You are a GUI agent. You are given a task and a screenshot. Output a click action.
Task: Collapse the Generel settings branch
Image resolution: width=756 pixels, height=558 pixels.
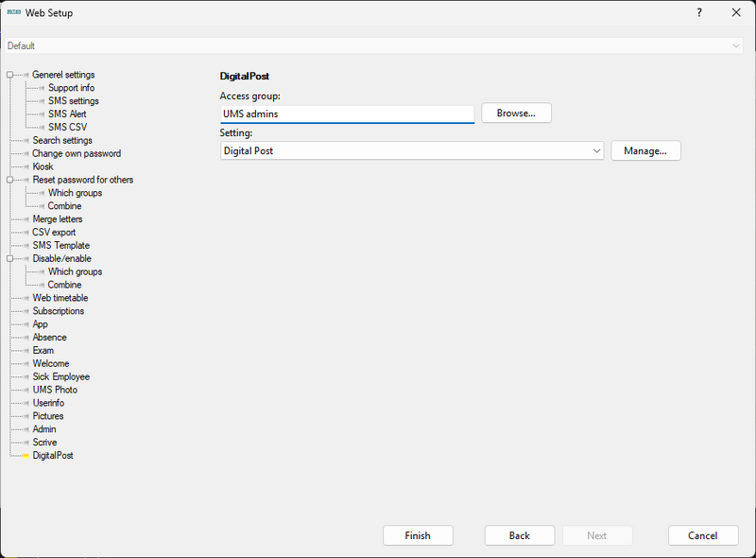[x=8, y=74]
